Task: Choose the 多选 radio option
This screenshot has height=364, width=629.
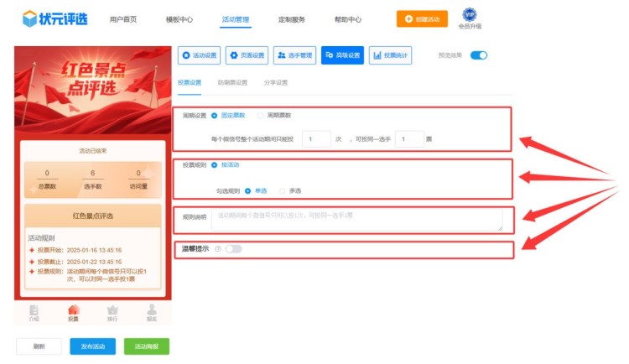Action: pyautogui.click(x=283, y=190)
